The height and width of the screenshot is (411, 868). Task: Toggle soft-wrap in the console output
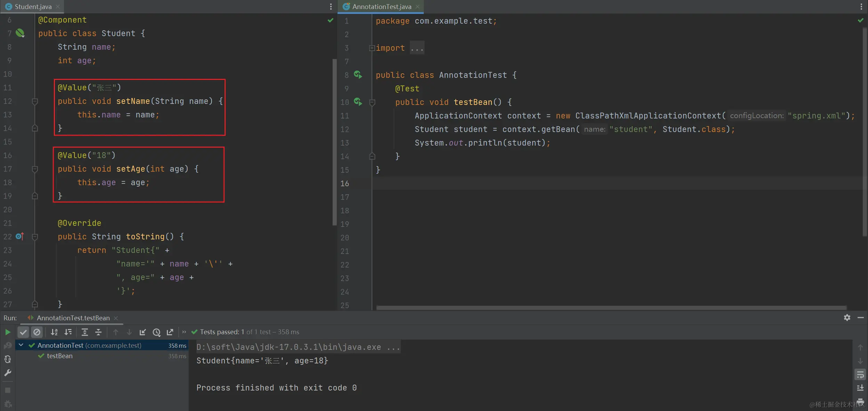(x=860, y=375)
